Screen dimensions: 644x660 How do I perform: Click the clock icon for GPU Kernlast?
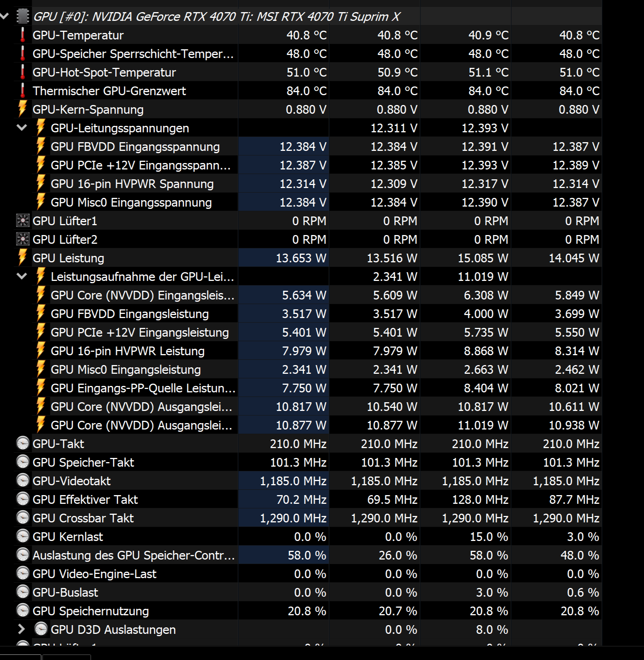click(x=22, y=536)
